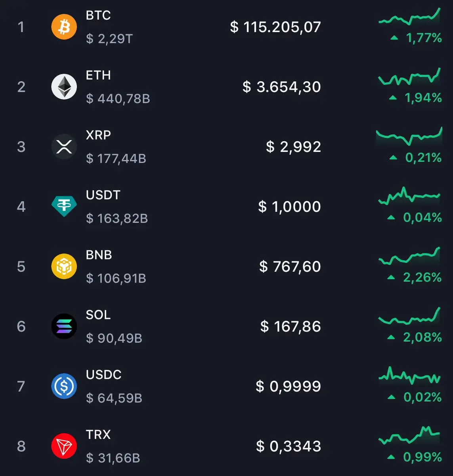
Task: Tap the Tether USDT teal icon
Action: (64, 206)
